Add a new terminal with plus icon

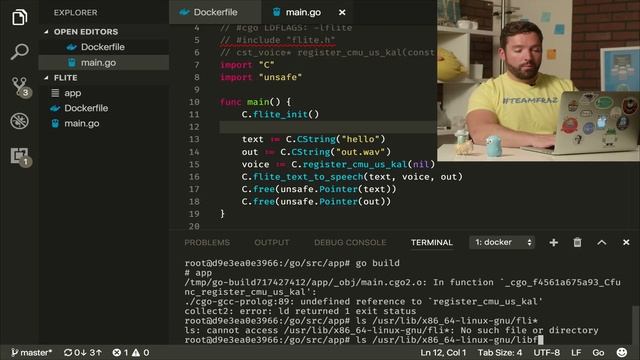[x=553, y=242]
